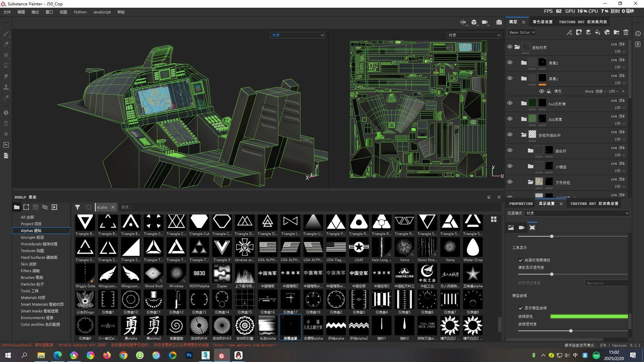Viewport: 644px width, 362px height.
Task: Uncheck 显示模型线框 checkbox
Action: [521, 308]
